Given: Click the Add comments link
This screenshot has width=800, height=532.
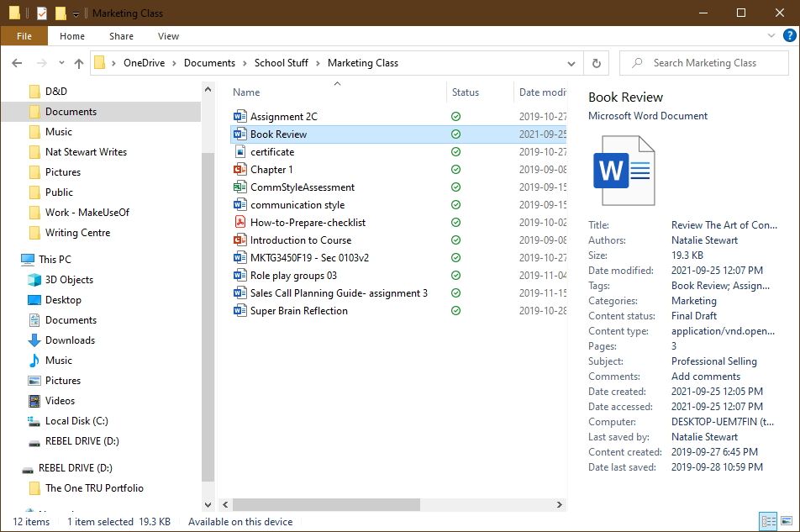Looking at the screenshot, I should (x=704, y=376).
